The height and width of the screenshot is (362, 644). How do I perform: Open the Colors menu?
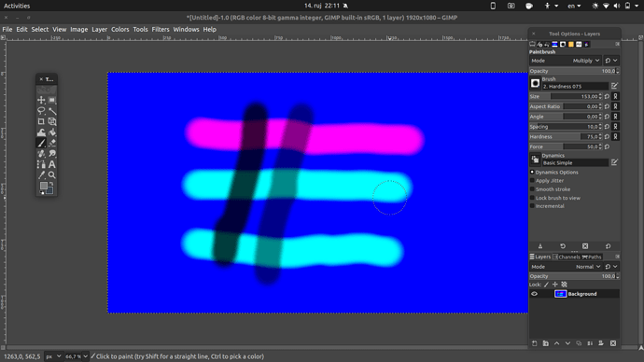[119, 29]
